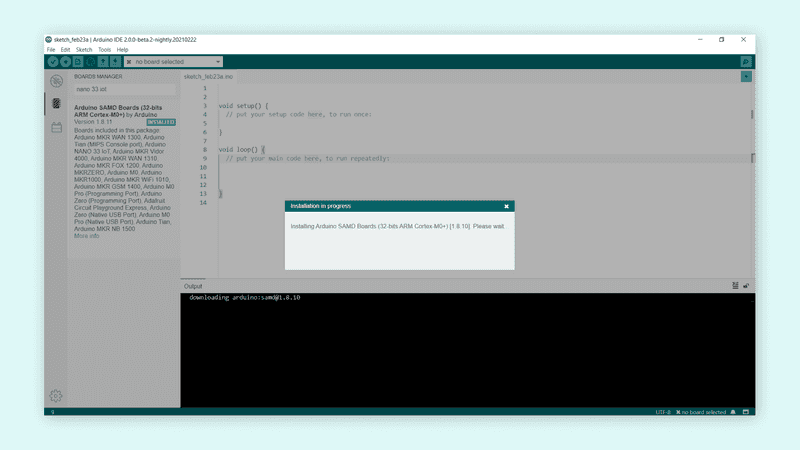Open the Sketch menu
Viewport: 800px width, 450px height.
coord(84,49)
